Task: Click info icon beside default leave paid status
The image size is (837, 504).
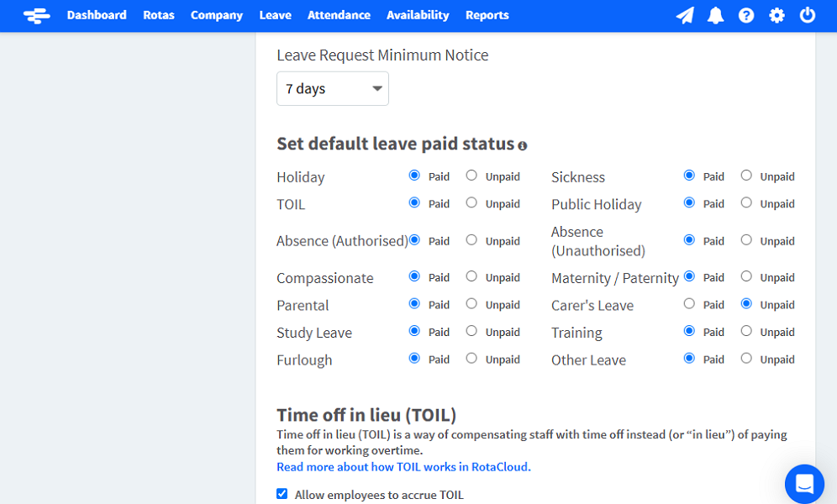Action: tap(523, 145)
